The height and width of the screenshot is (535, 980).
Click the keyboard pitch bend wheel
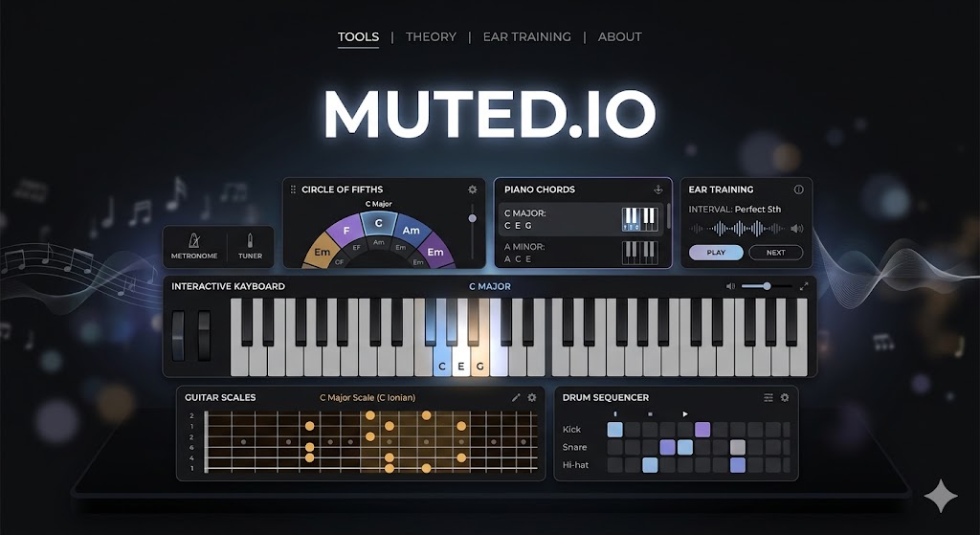178,335
